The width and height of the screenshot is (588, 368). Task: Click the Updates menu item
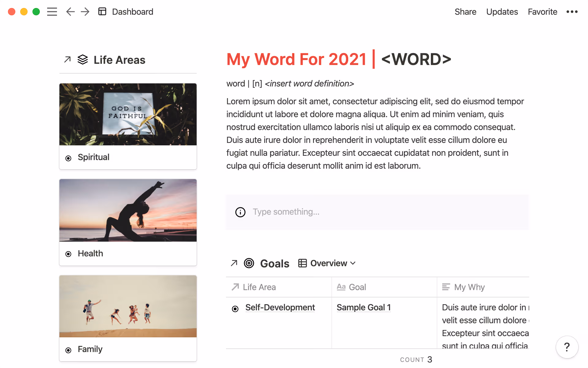point(502,12)
